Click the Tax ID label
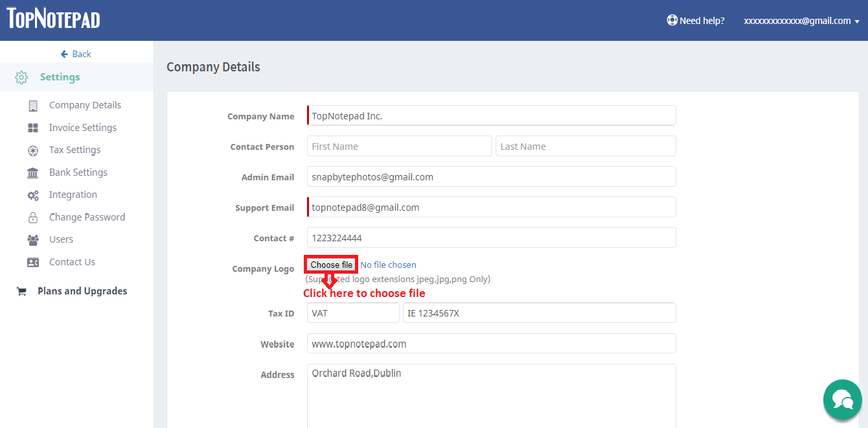This screenshot has height=428, width=868. (x=281, y=314)
